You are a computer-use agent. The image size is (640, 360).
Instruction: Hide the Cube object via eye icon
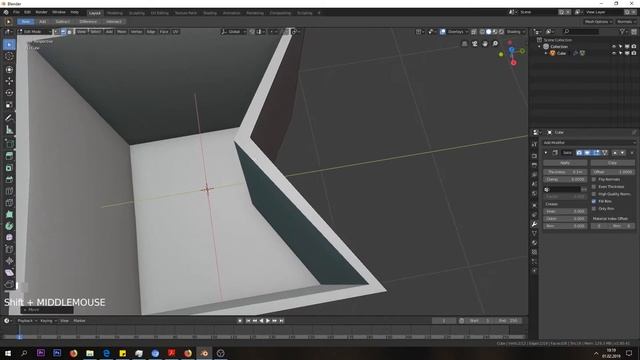click(x=614, y=53)
